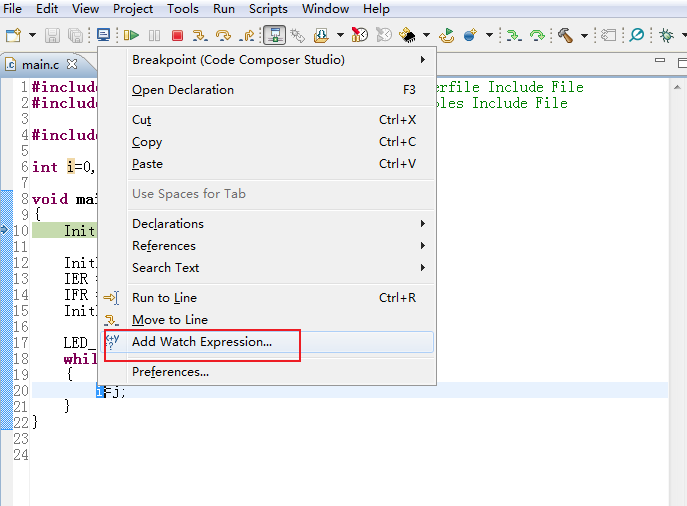Click 'void' keyword on line 8
The width and height of the screenshot is (687, 506).
50,199
